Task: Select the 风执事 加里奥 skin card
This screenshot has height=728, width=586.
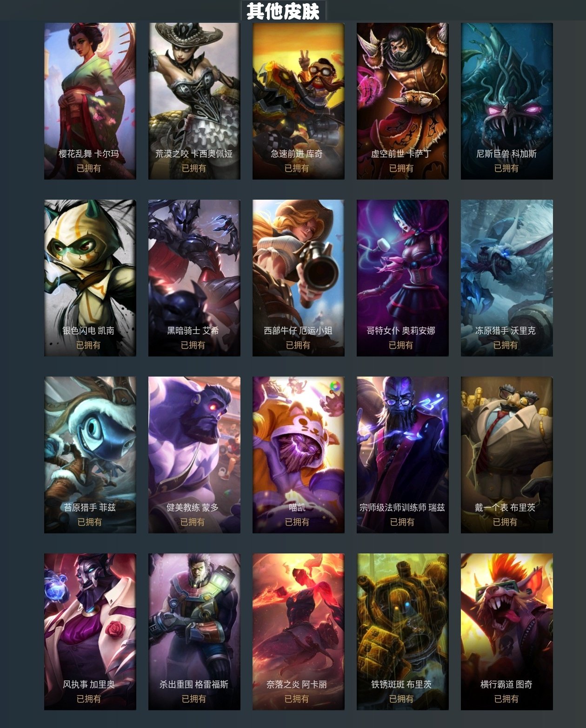Action: click(90, 632)
